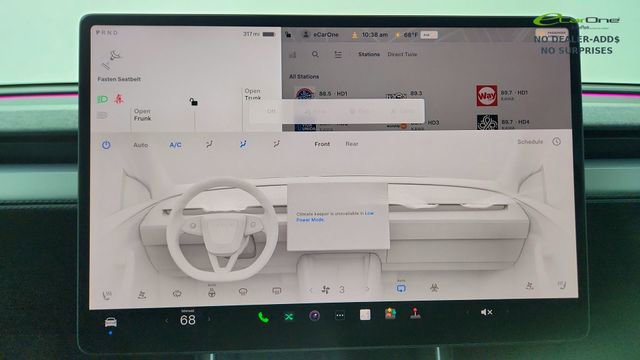Tap the far-right passenger seat heater icon
Image resolution: width=640 pixels, height=360 pixels.
(x=562, y=285)
